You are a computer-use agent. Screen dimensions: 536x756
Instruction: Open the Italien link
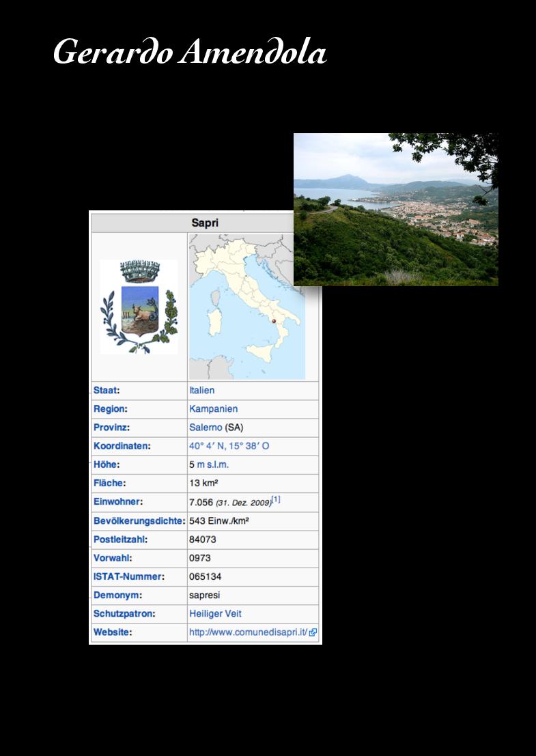coord(201,391)
